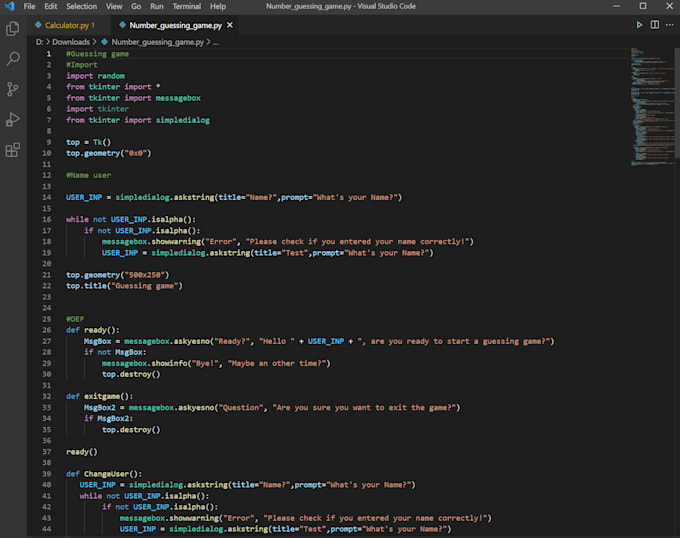The width and height of the screenshot is (680, 538).
Task: Click 'import random' on line 3
Action: click(95, 76)
